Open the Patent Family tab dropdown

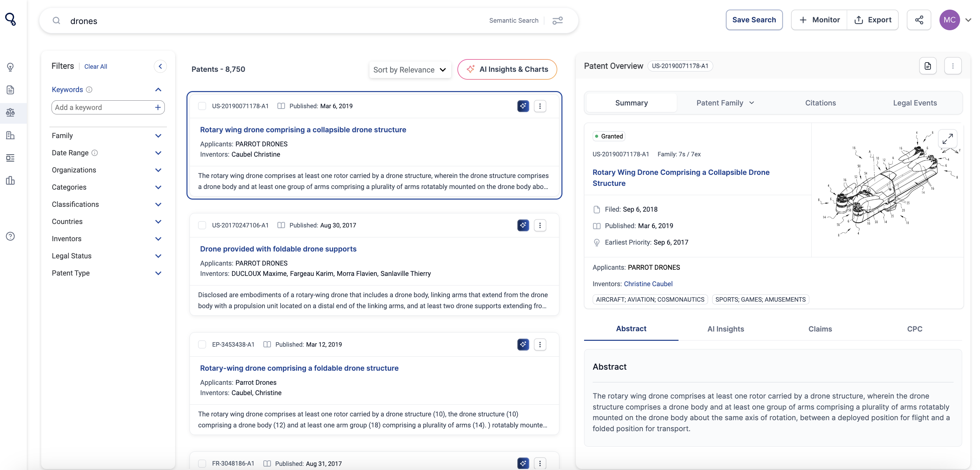click(x=725, y=103)
